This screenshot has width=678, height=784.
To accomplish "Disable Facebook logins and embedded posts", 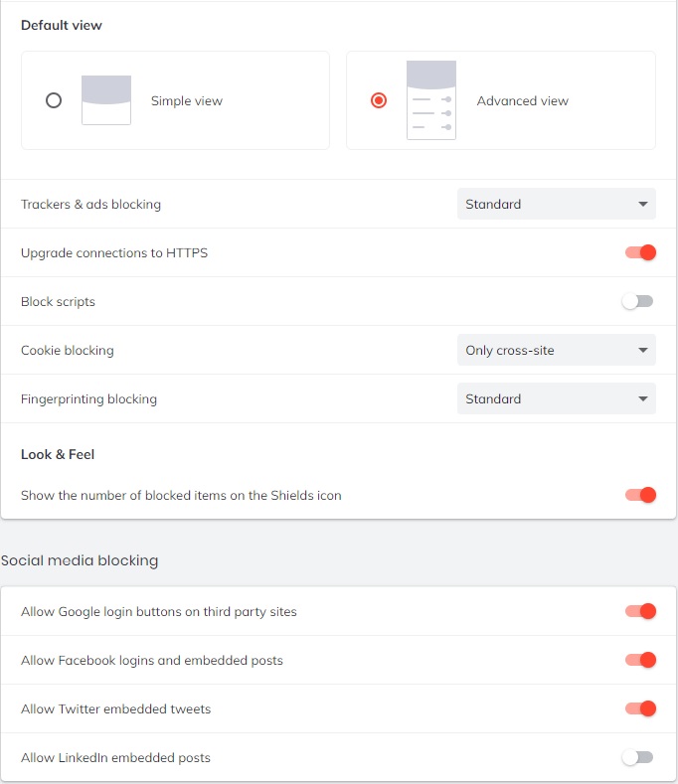I will (x=640, y=660).
